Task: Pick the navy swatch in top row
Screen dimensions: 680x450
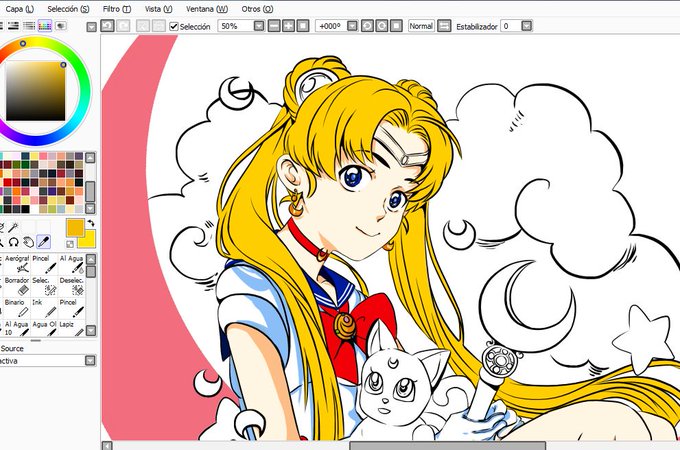Action: coord(25,156)
